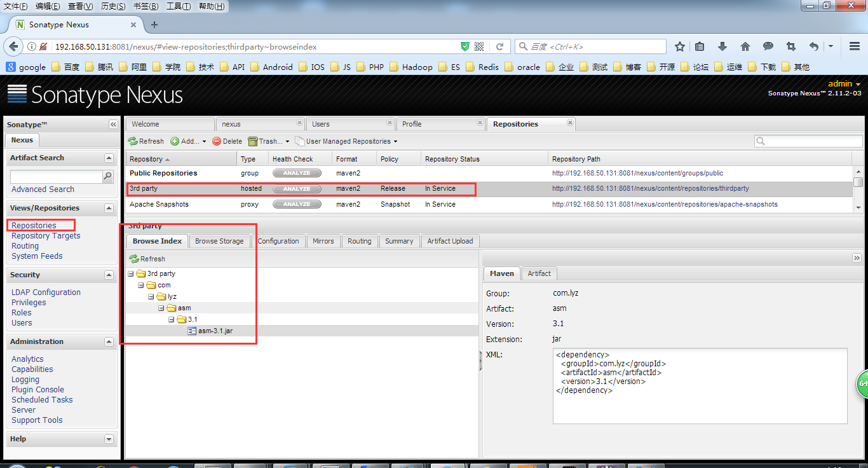The height and width of the screenshot is (468, 868).
Task: Open the Hadoop bookmark folder
Action: [411, 67]
